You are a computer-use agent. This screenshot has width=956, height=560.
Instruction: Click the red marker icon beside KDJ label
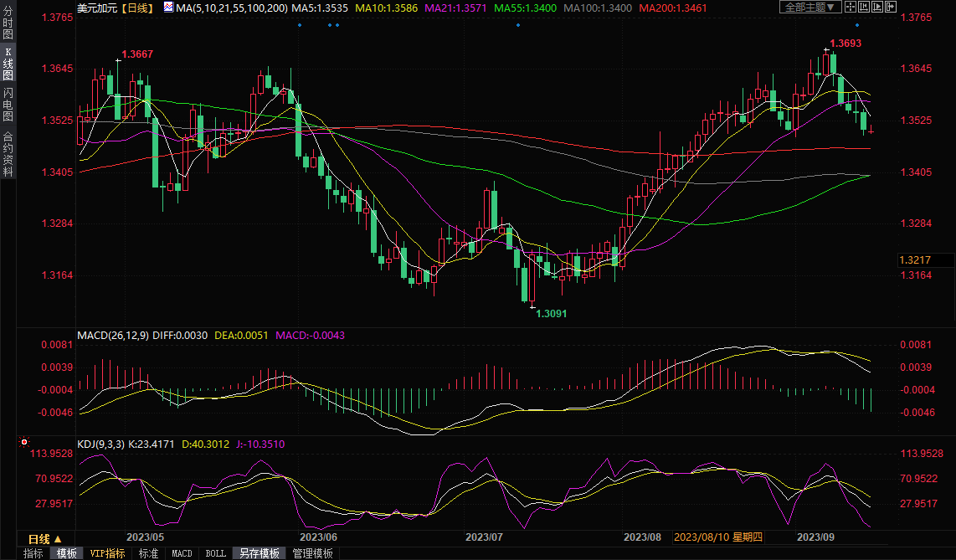tap(24, 442)
